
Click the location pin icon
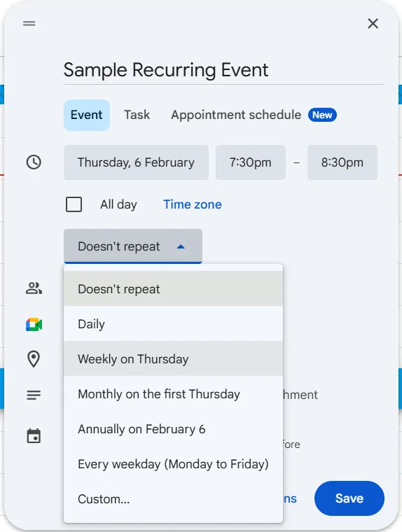click(x=34, y=359)
